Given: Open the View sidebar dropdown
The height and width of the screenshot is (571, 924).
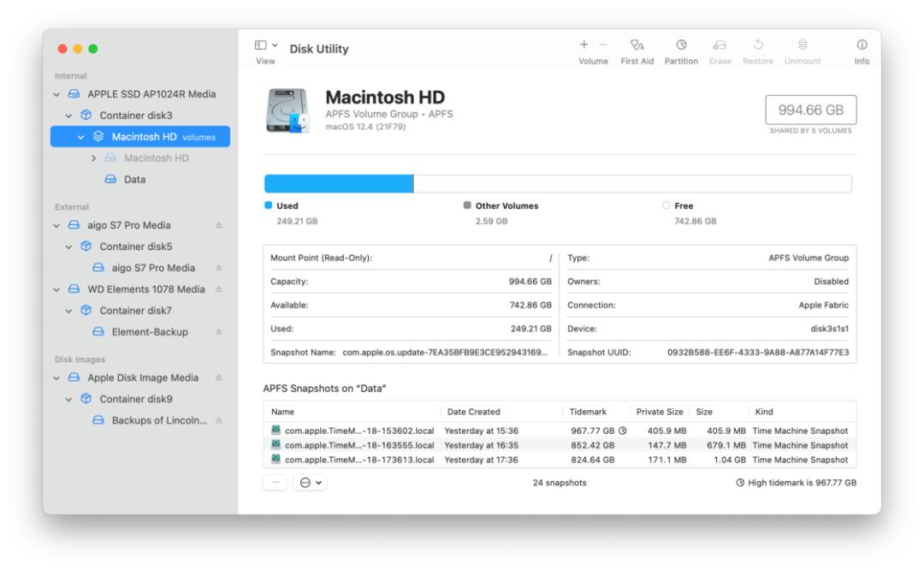Looking at the screenshot, I should pyautogui.click(x=265, y=45).
